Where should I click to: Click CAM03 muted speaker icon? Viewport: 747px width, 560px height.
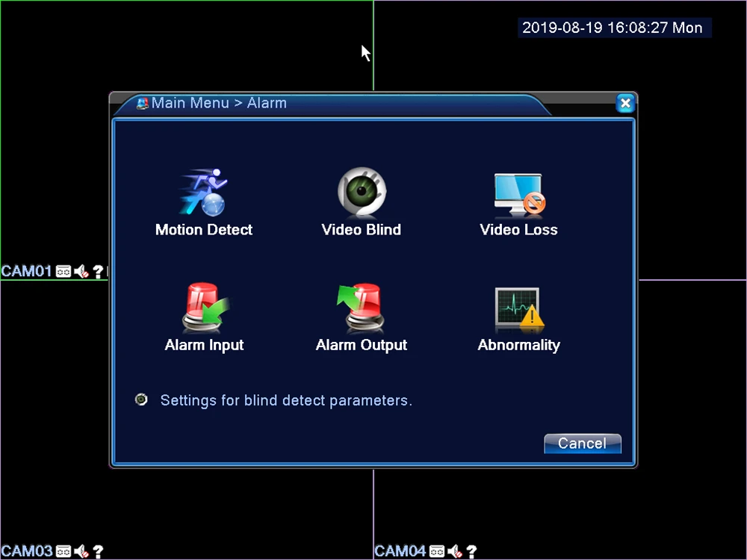coord(81,552)
